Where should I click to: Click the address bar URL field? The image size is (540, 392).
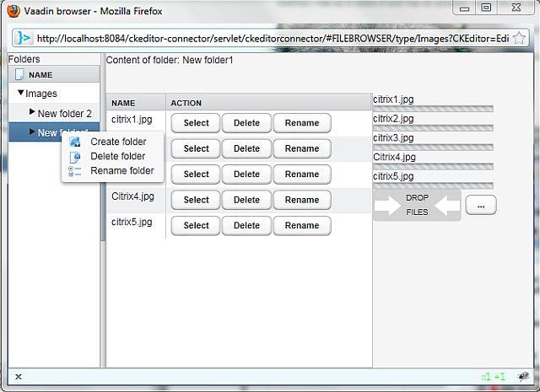(273, 39)
